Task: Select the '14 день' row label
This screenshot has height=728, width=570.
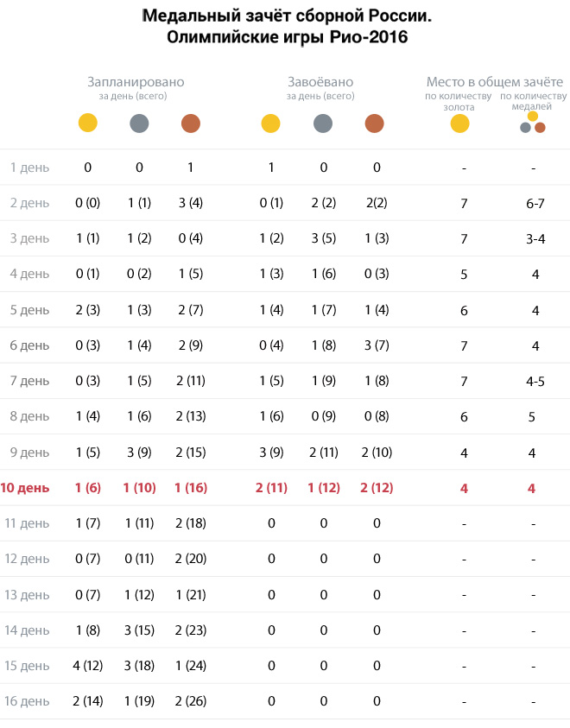Action: (27, 630)
